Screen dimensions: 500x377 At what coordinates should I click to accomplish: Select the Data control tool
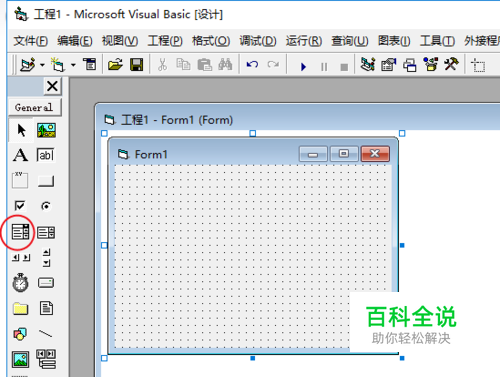(46, 359)
